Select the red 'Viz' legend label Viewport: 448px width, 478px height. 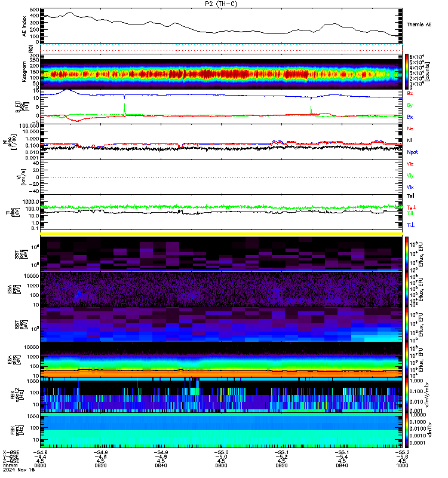tap(410, 164)
